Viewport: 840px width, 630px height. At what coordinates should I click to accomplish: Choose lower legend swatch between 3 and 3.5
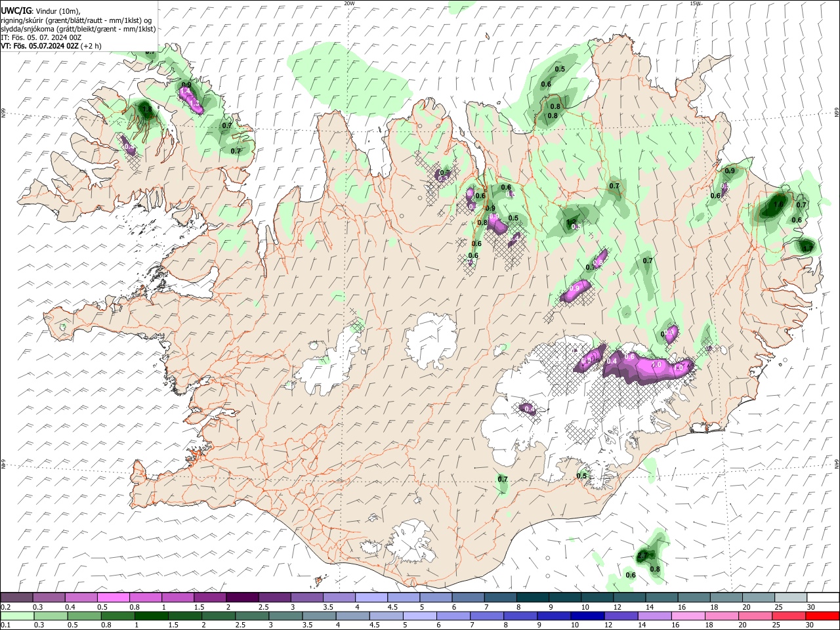284,616
